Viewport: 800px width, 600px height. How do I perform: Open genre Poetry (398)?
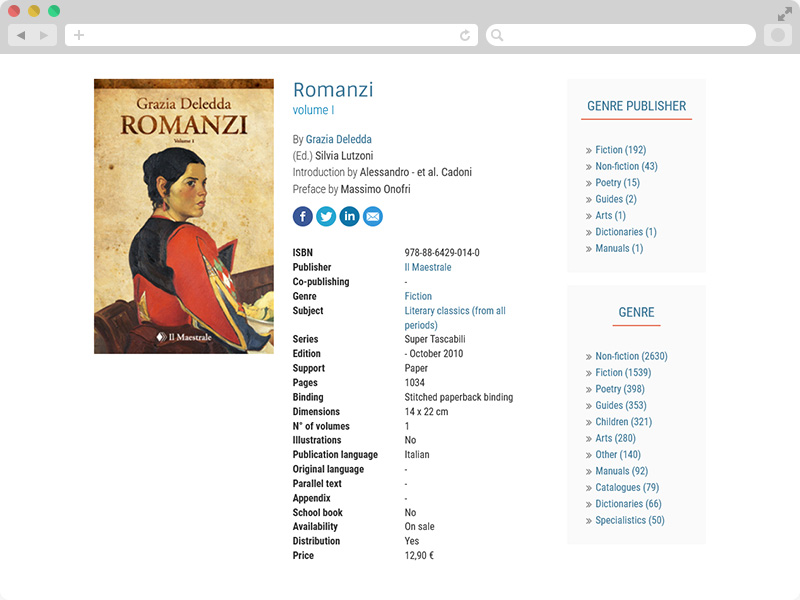click(620, 389)
